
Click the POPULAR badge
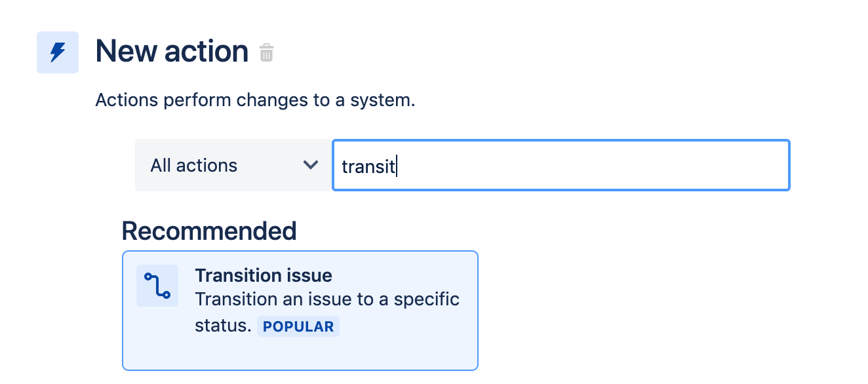click(x=298, y=326)
